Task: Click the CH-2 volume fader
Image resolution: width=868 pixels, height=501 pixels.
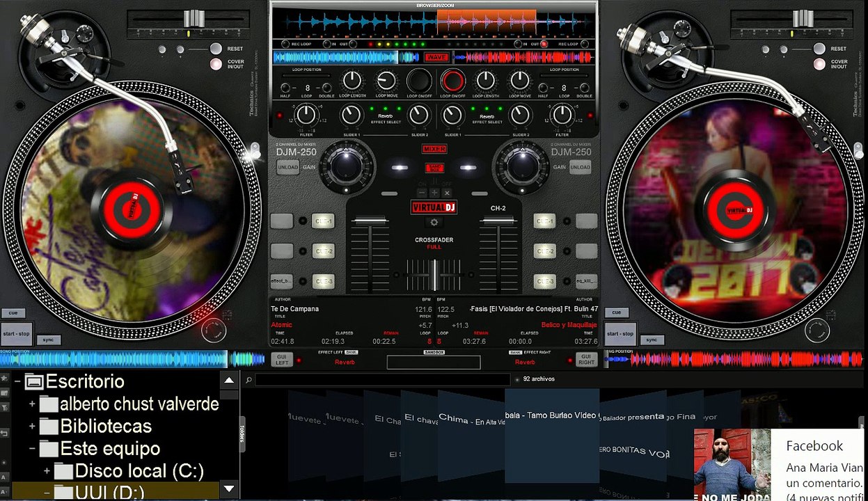Action: (x=498, y=220)
